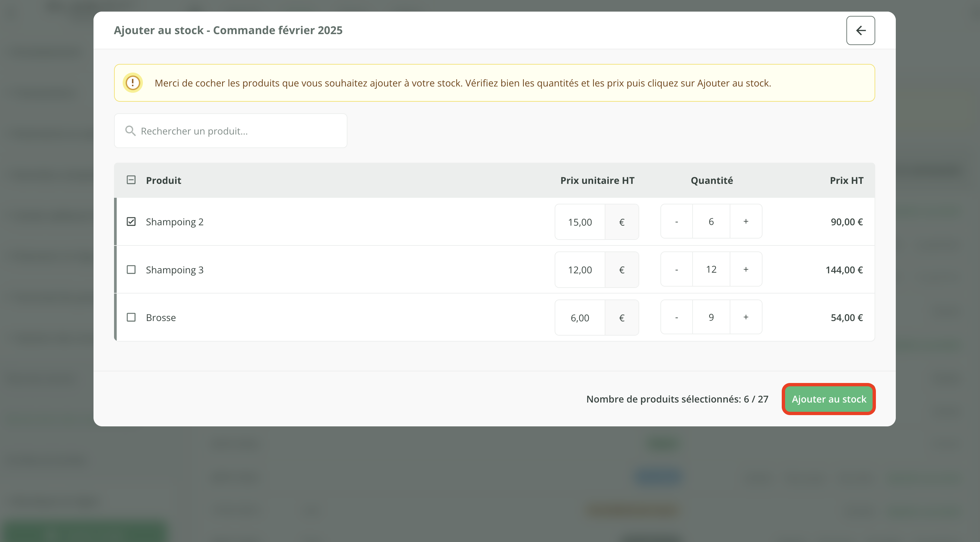Uncheck the Shampoing 2 checkbox
Screen dimensions: 980x542
tap(131, 222)
